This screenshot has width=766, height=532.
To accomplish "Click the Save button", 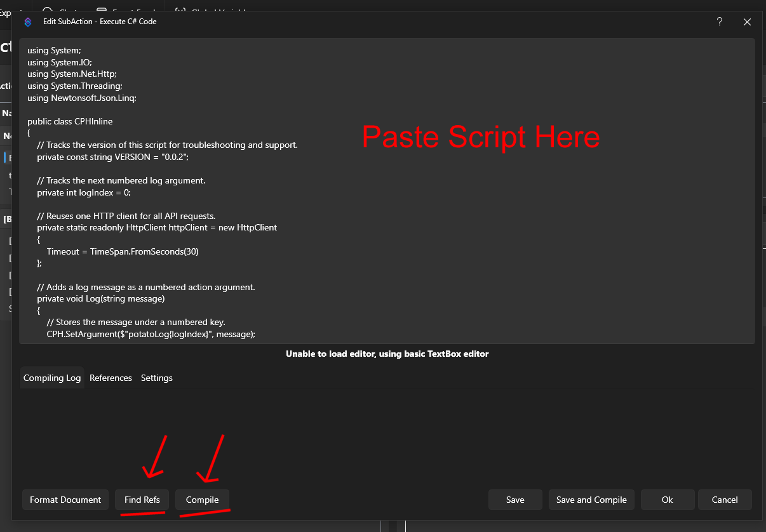I will coord(515,500).
